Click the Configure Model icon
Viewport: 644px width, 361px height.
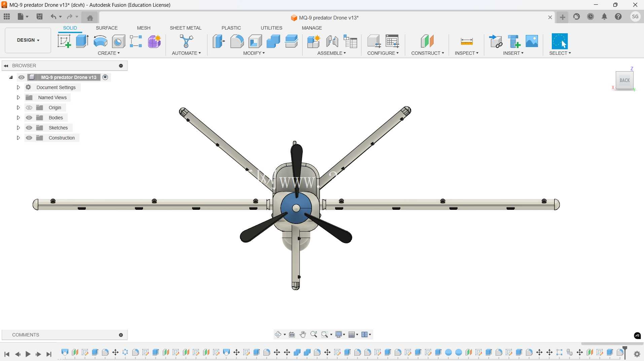(x=374, y=41)
